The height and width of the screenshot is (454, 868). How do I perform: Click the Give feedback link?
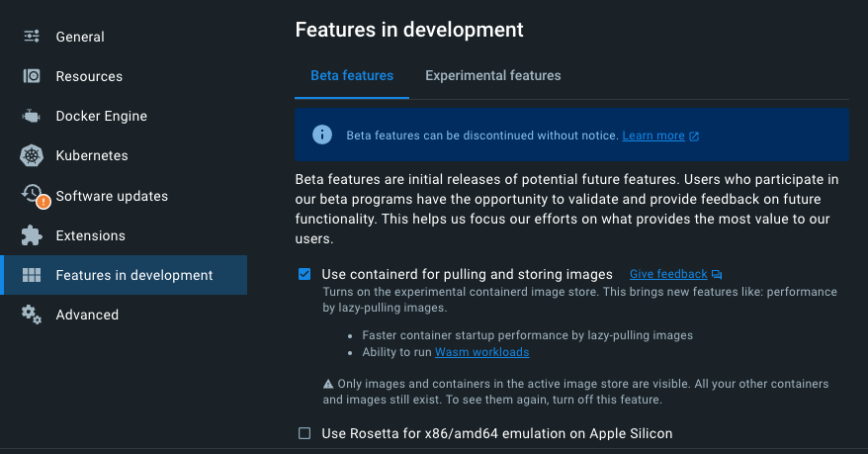[668, 274]
